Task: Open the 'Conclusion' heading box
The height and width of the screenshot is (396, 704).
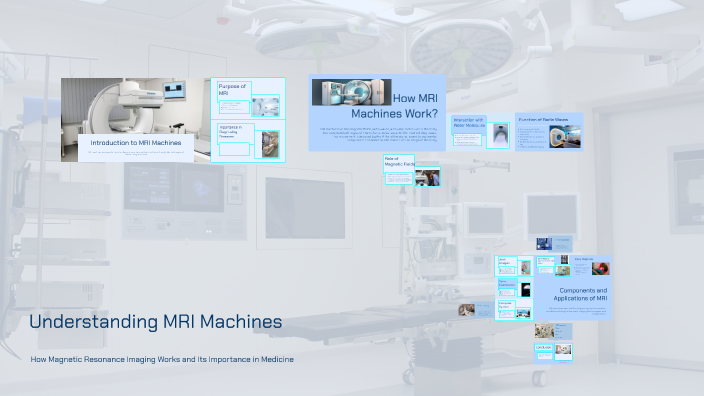Action: pyautogui.click(x=543, y=348)
